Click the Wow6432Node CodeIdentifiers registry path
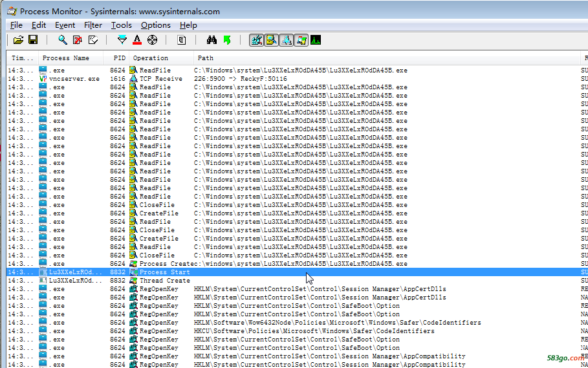 tap(338, 323)
